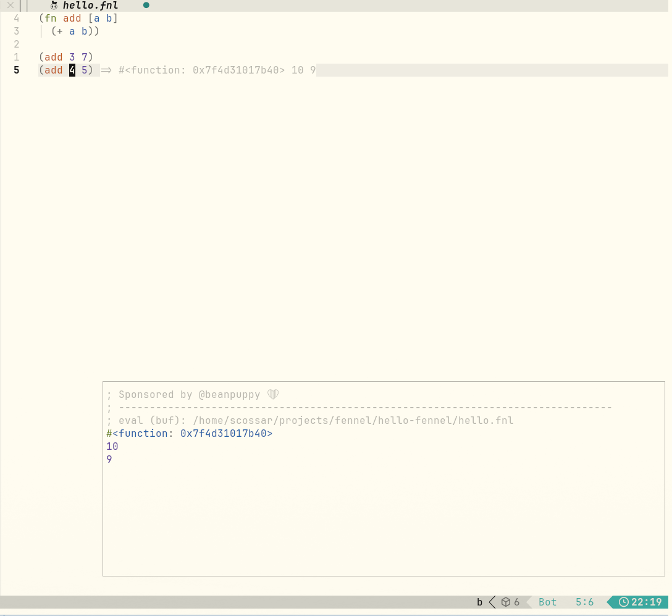Image resolution: width=672 pixels, height=616 pixels.
Task: Click the "(add 3 7)" expression
Action: pos(66,57)
